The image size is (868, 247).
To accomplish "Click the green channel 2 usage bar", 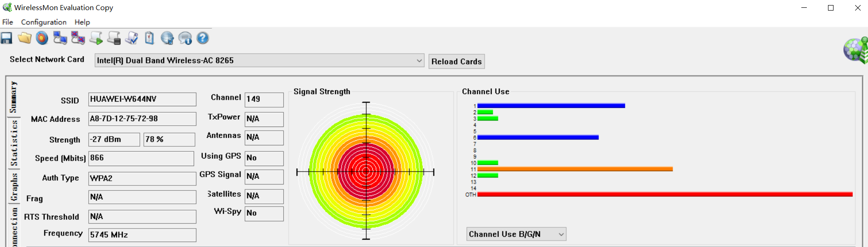I will point(485,112).
